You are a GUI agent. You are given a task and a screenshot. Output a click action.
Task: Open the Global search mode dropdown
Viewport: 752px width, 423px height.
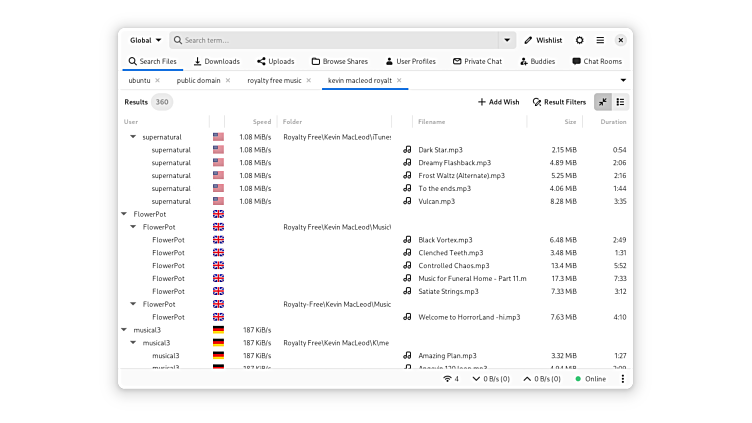pos(145,40)
